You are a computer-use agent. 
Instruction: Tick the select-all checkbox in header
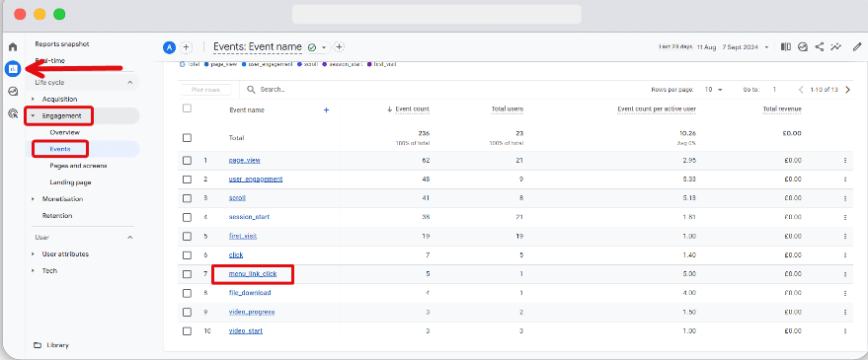187,108
